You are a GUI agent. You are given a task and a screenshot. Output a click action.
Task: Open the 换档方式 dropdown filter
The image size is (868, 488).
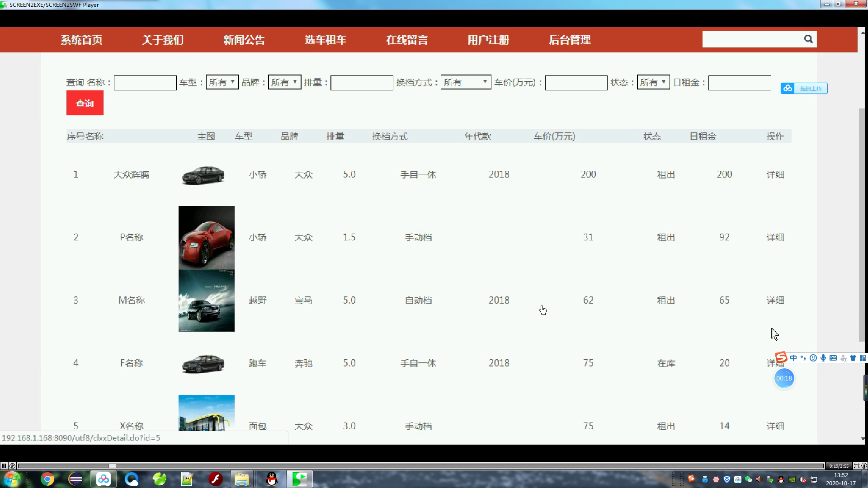(x=466, y=82)
